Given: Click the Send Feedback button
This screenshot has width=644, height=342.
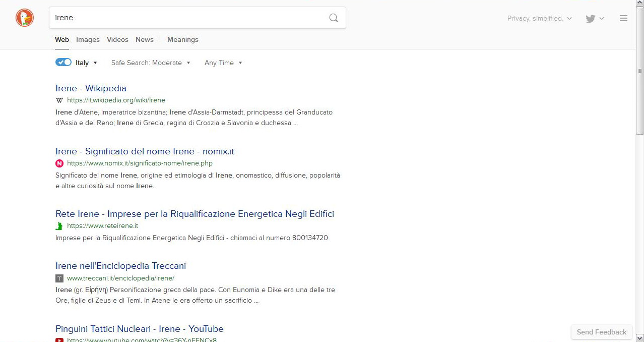Looking at the screenshot, I should 602,332.
